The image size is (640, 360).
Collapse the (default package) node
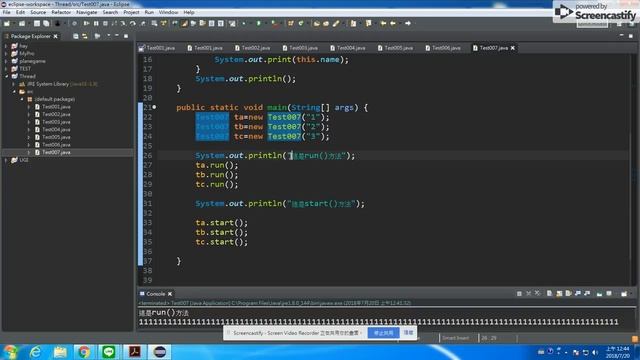(21, 99)
